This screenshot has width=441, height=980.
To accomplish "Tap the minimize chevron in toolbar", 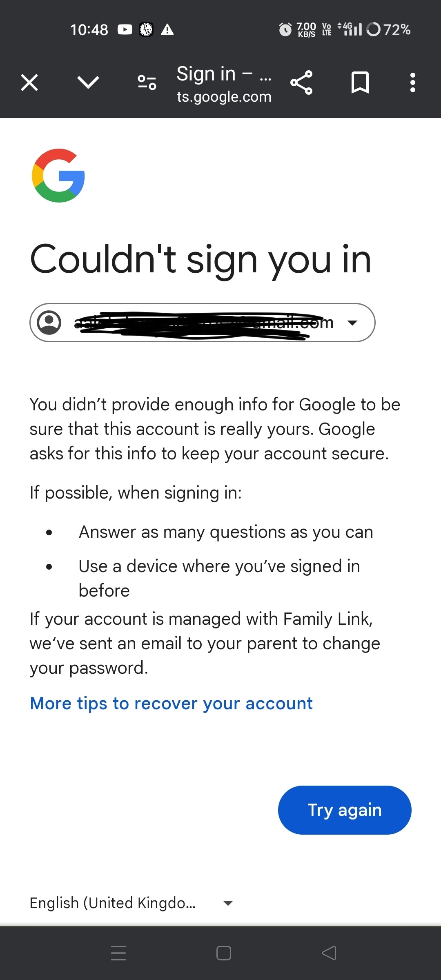I will (88, 82).
